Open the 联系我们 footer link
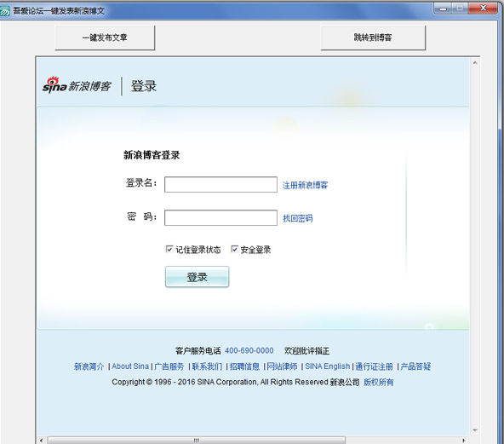504x444 pixels. click(207, 366)
